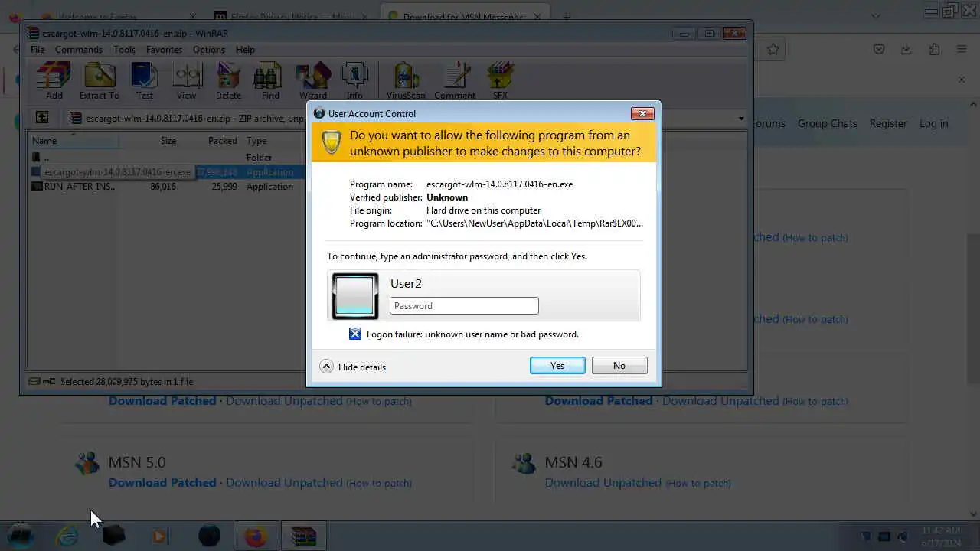Sort by the Name column header
This screenshot has height=551, width=980.
[x=73, y=141]
